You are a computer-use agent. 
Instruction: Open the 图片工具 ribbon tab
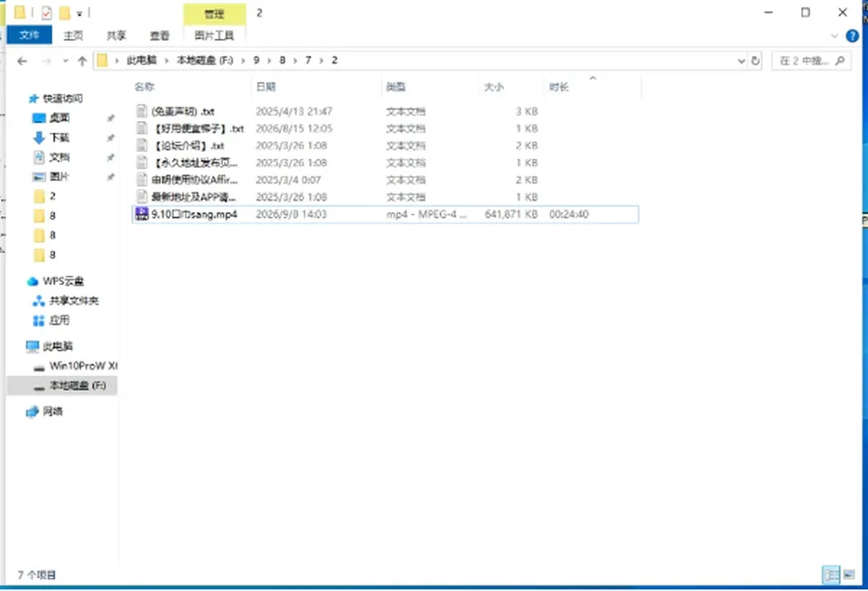tap(214, 35)
